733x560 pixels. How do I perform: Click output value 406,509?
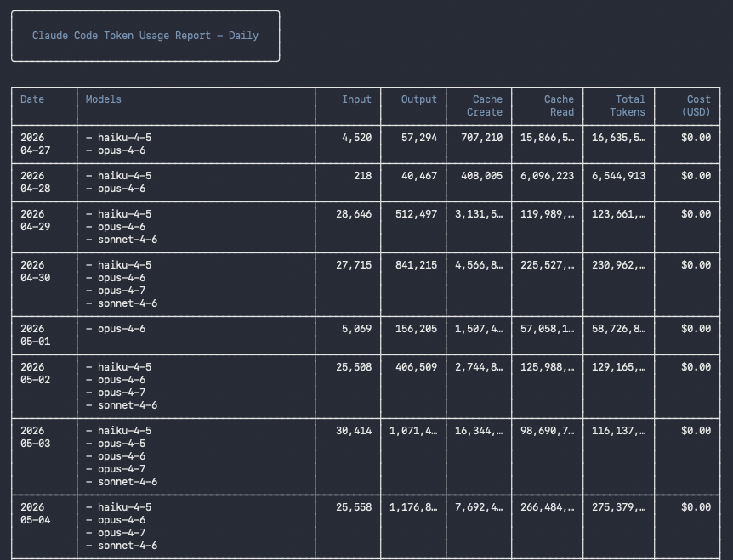[416, 367]
